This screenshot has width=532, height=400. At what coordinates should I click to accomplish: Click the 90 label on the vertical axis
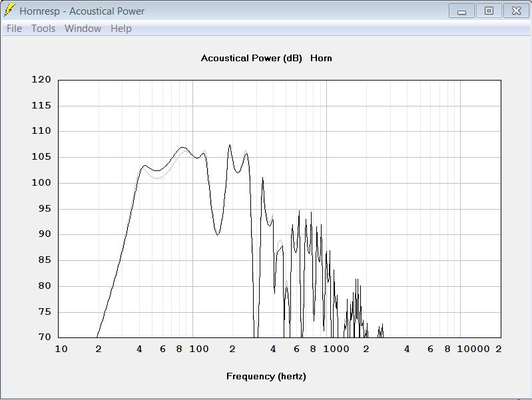point(45,234)
